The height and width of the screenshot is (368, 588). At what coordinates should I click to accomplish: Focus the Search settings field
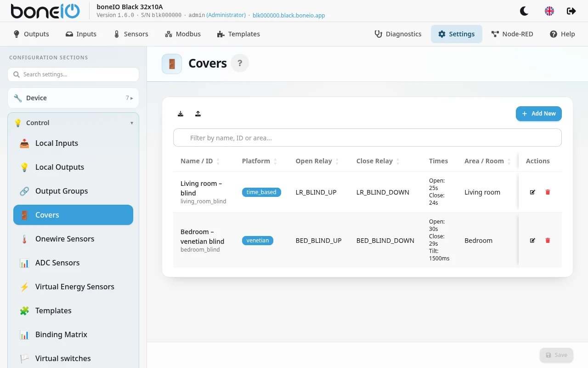(73, 75)
